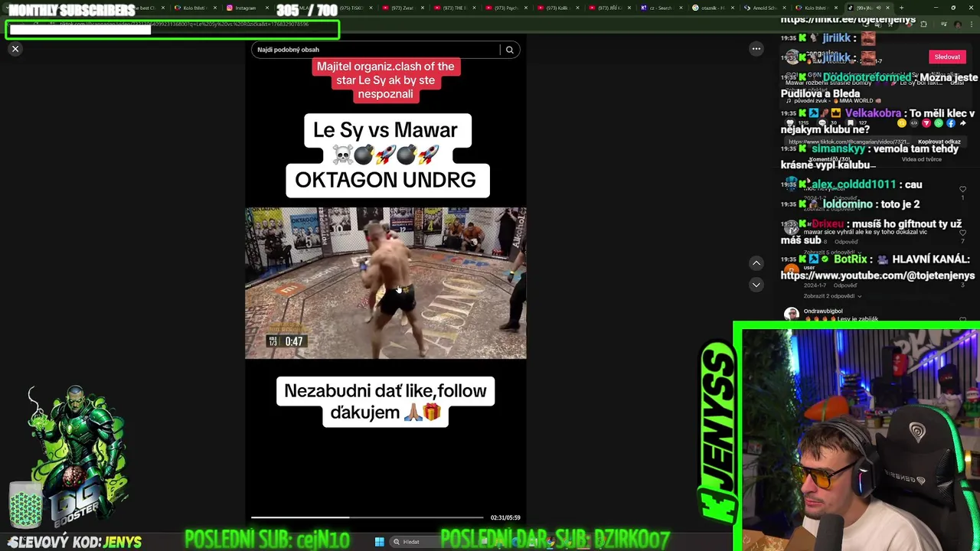
Task: Share the video via the WhatsApp icon
Action: (939, 122)
